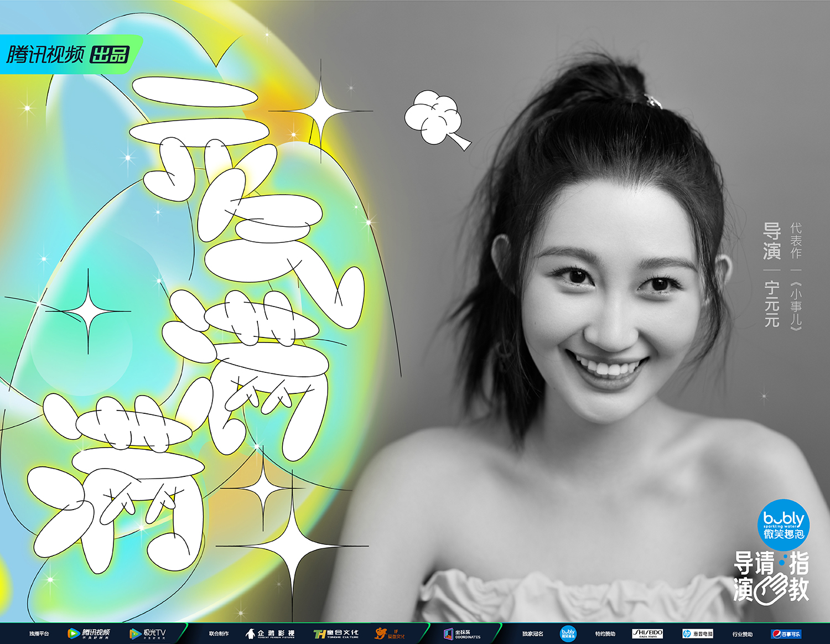Click the 特约赞助 label
The height and width of the screenshot is (644, 830).
click(x=605, y=633)
